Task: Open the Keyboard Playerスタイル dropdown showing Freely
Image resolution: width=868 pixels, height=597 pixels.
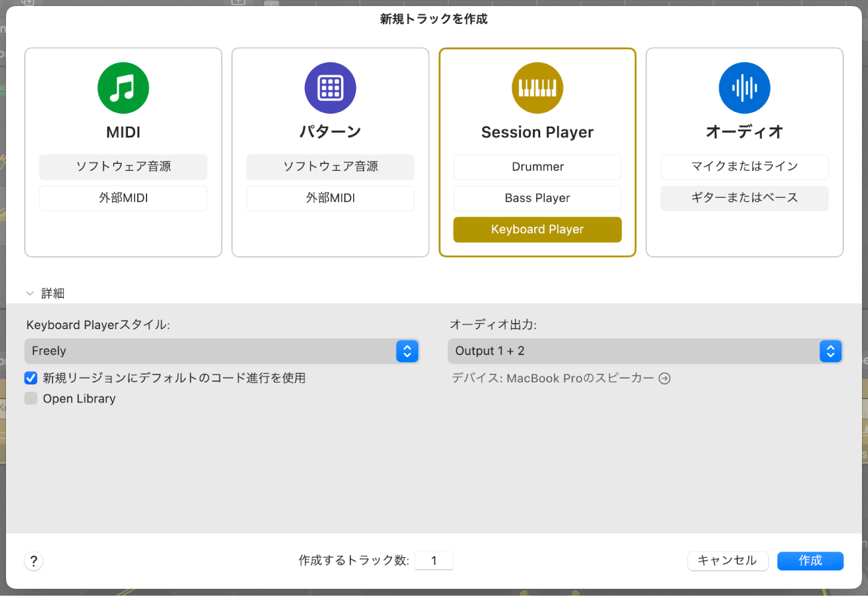Action: pyautogui.click(x=407, y=351)
